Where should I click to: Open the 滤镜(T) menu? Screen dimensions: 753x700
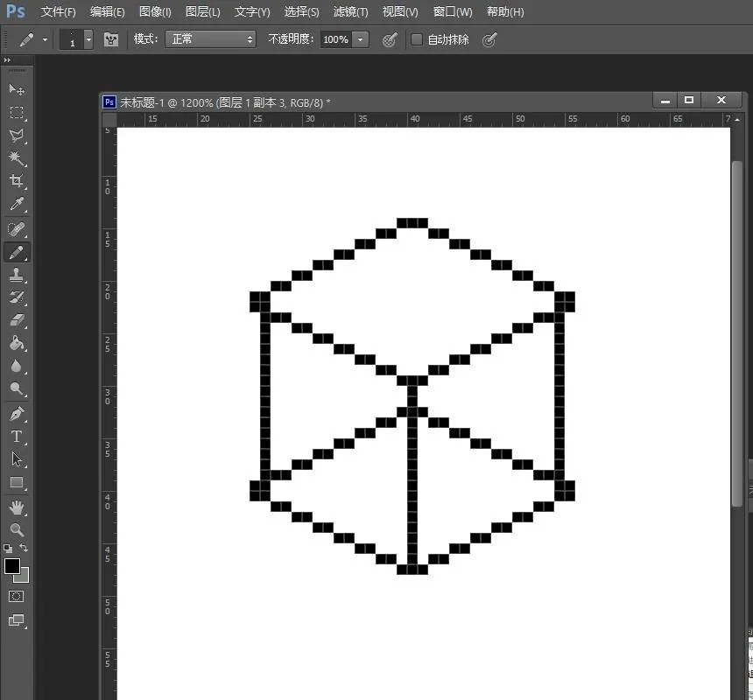pos(350,12)
